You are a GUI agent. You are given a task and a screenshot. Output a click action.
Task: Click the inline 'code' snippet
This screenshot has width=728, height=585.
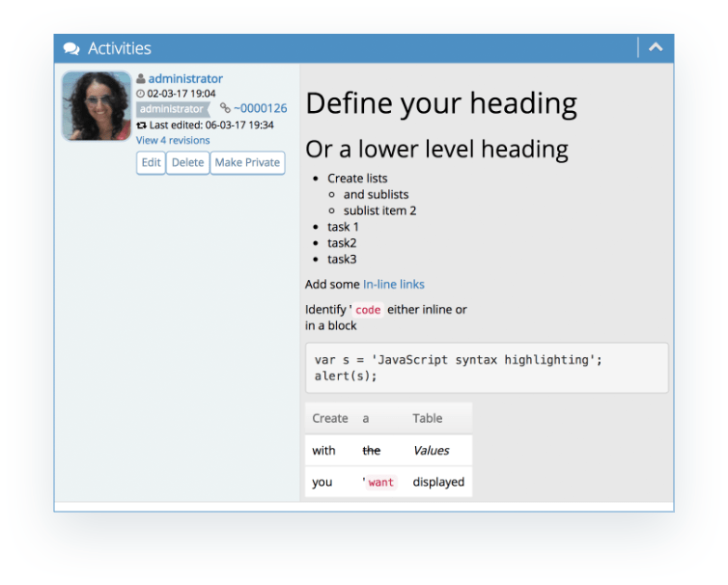368,310
